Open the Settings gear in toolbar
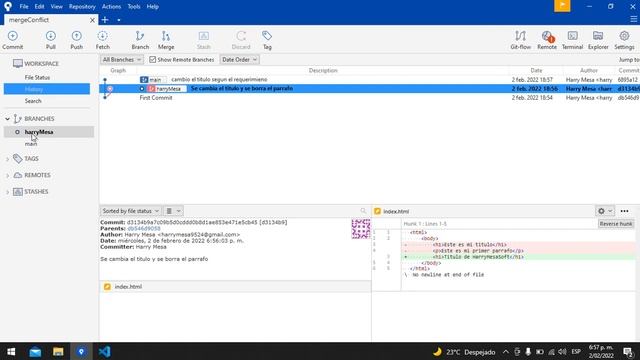The image size is (640, 360). coord(624,40)
